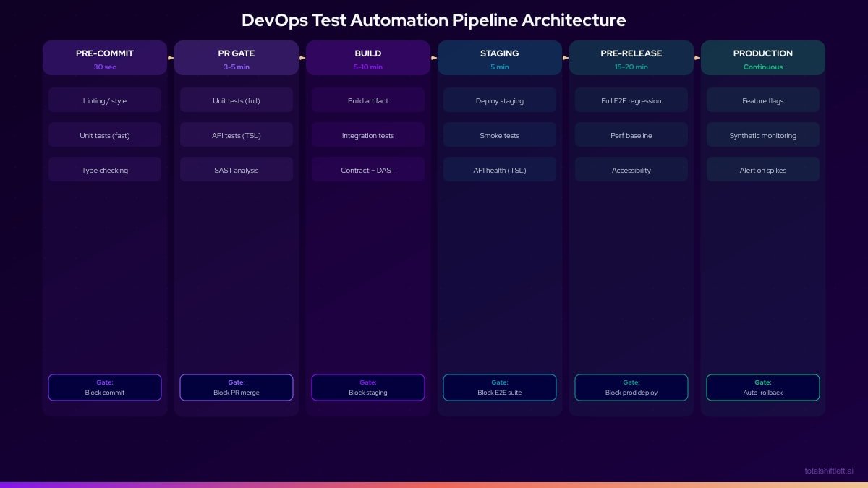Open the PRODUCTION stage header
The height and width of the screenshot is (488, 868).
pyautogui.click(x=763, y=57)
